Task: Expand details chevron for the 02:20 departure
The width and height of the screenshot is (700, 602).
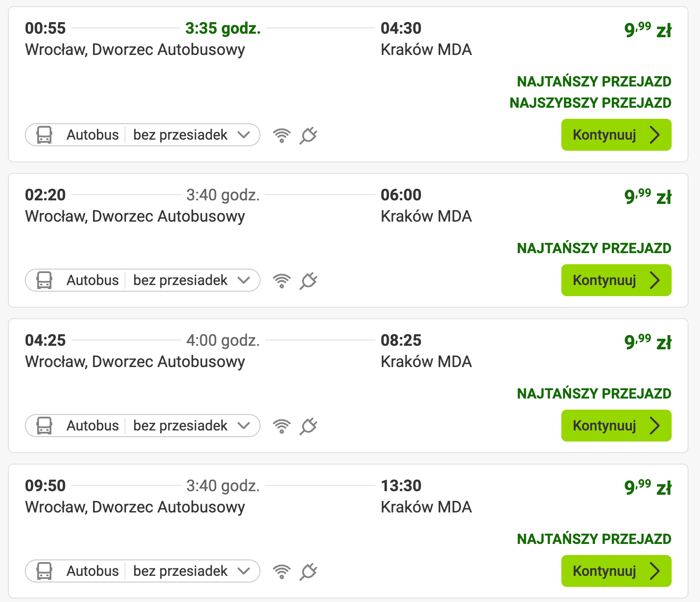Action: point(244,280)
